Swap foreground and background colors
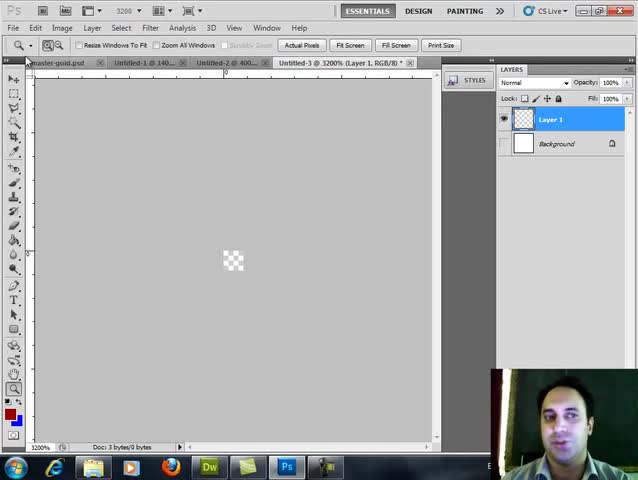This screenshot has height=480, width=638. pyautogui.click(x=19, y=402)
